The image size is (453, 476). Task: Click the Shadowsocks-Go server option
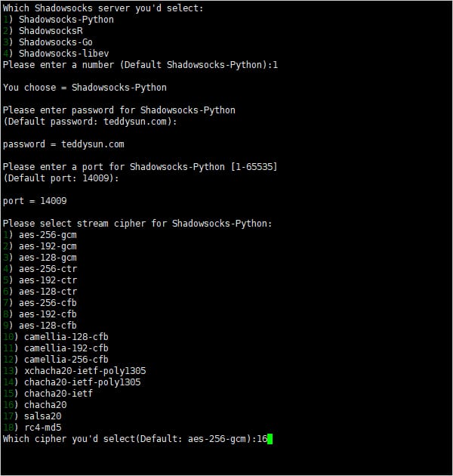point(55,42)
